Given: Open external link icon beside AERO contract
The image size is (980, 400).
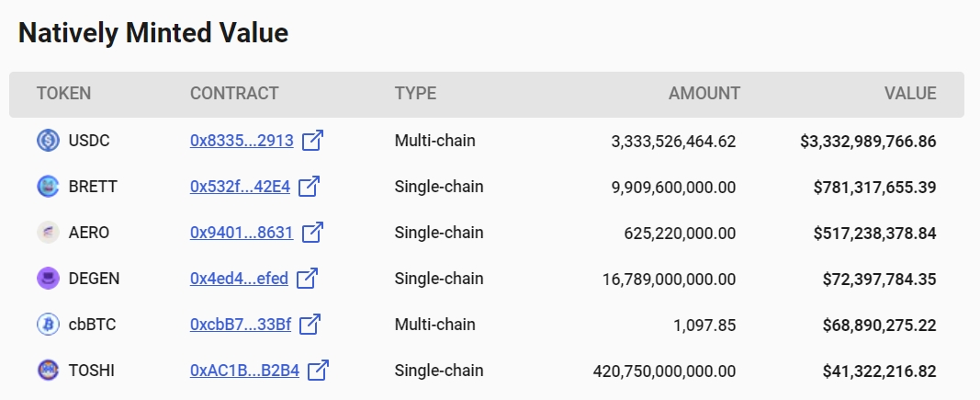Looking at the screenshot, I should click(312, 233).
